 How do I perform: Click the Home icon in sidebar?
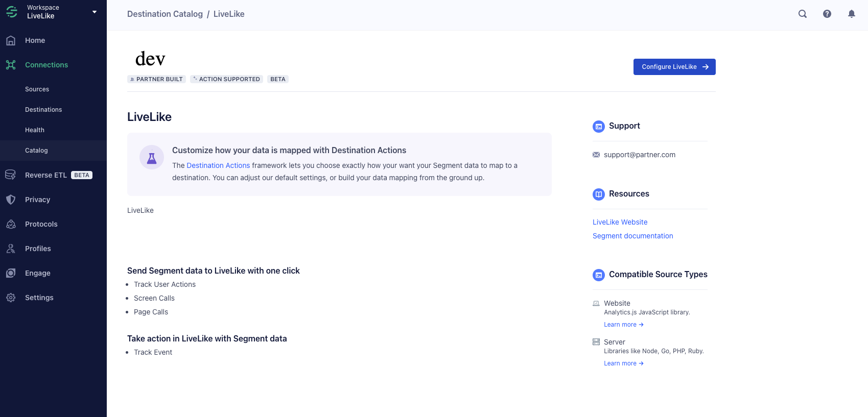[x=11, y=40]
